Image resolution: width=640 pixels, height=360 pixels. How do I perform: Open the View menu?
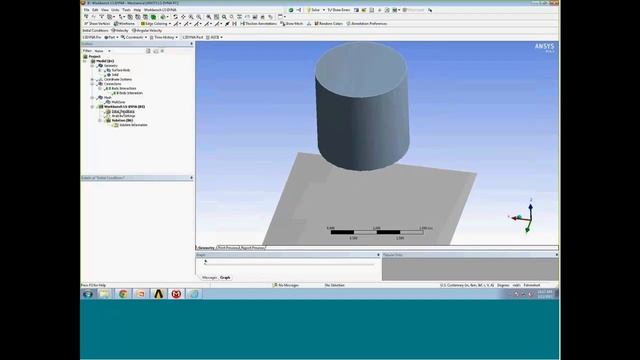coord(105,10)
